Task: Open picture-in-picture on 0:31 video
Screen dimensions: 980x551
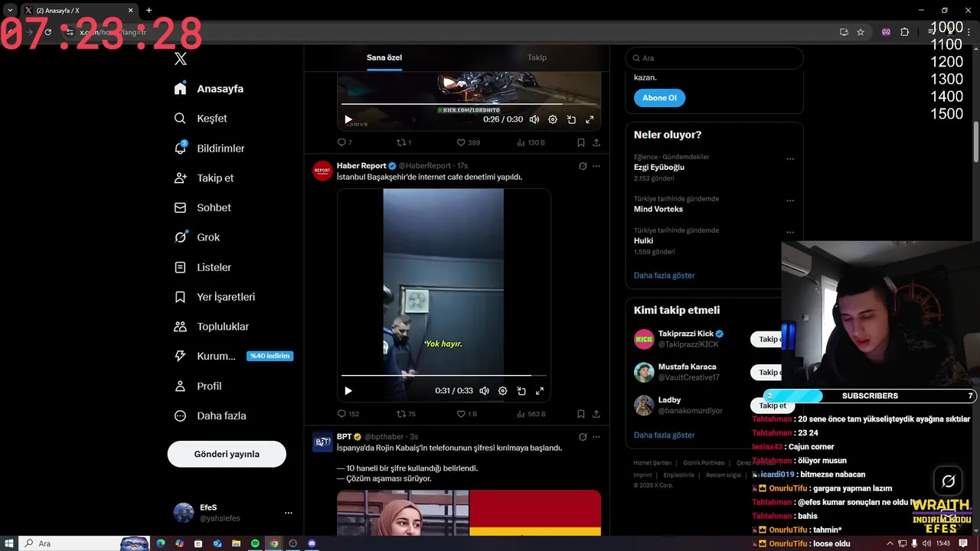Action: pos(521,391)
